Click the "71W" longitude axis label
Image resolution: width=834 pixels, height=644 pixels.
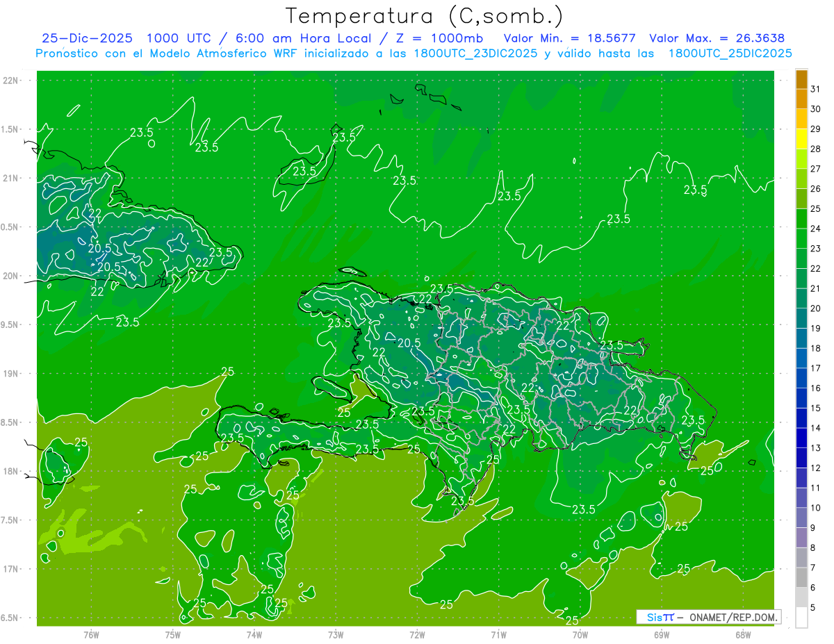point(498,634)
